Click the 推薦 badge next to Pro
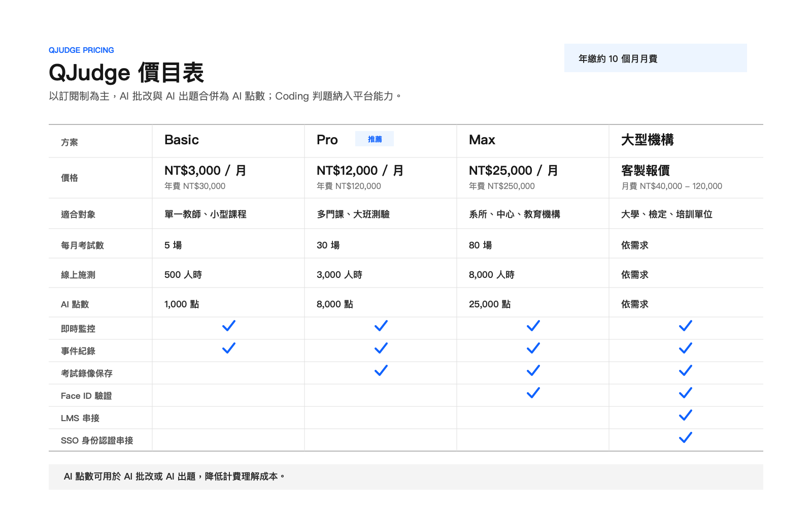The height and width of the screenshot is (508, 812). tap(375, 139)
